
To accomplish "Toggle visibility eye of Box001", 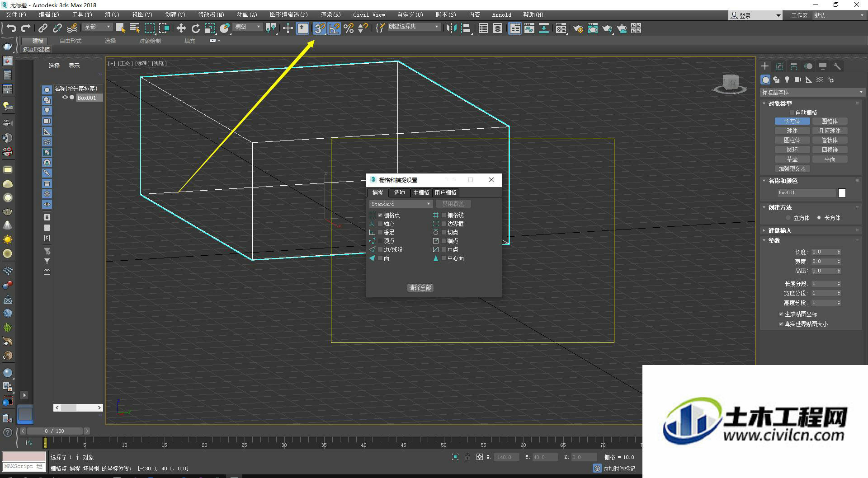I will 65,98.
